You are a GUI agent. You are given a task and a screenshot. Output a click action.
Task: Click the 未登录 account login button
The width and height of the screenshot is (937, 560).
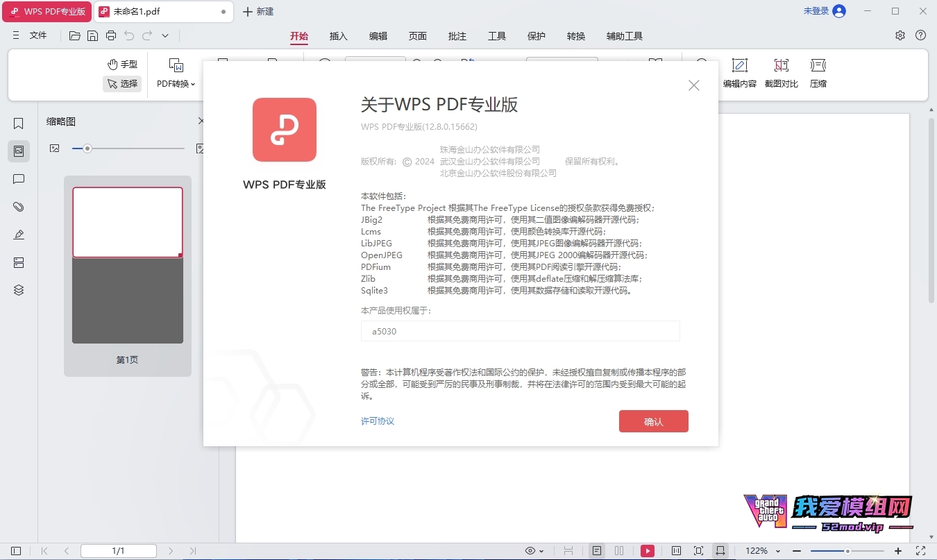(x=825, y=11)
